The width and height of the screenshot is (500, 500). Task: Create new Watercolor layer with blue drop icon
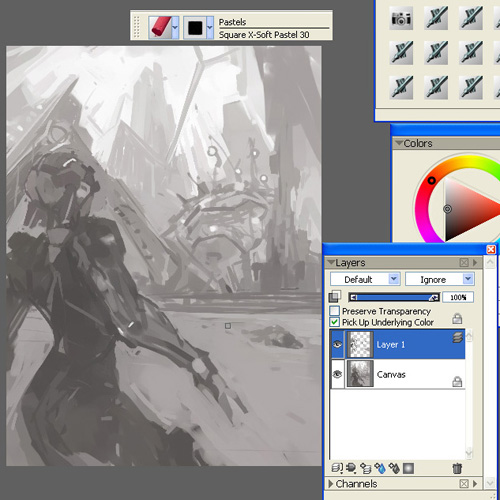point(380,468)
